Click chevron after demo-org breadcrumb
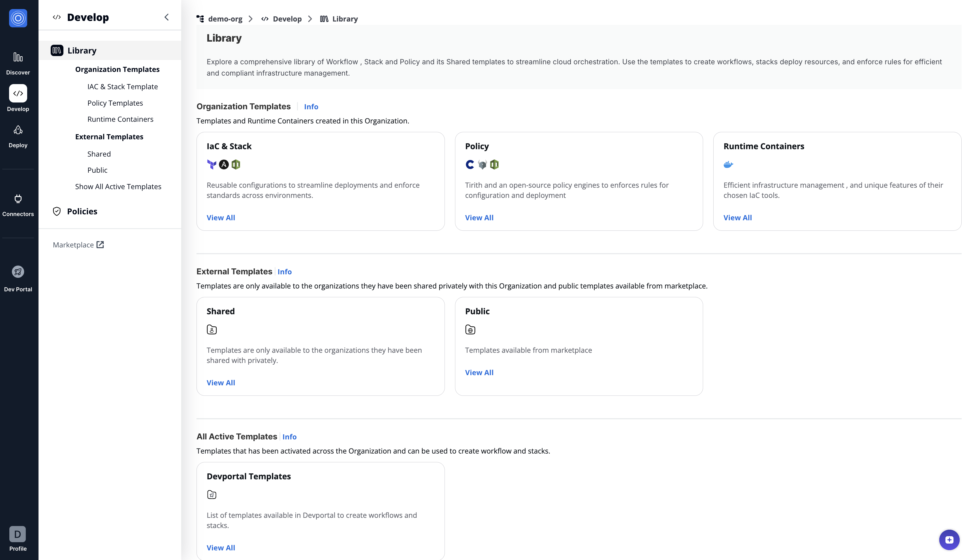The width and height of the screenshot is (969, 560). 251,19
